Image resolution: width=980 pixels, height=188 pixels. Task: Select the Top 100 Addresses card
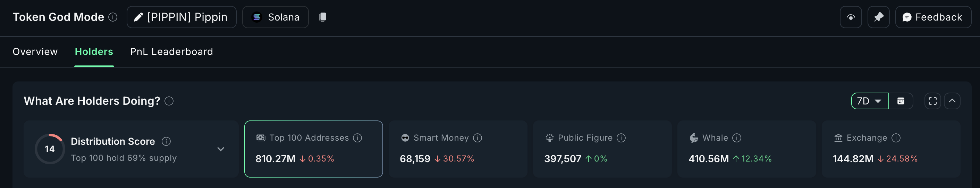coord(313,149)
